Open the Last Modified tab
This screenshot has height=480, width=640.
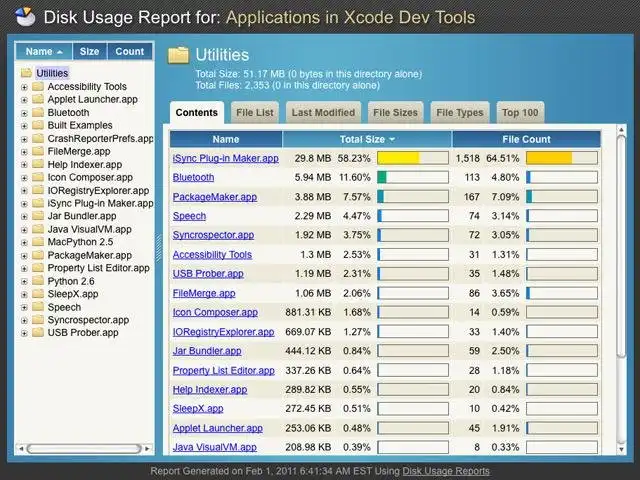[x=323, y=113]
